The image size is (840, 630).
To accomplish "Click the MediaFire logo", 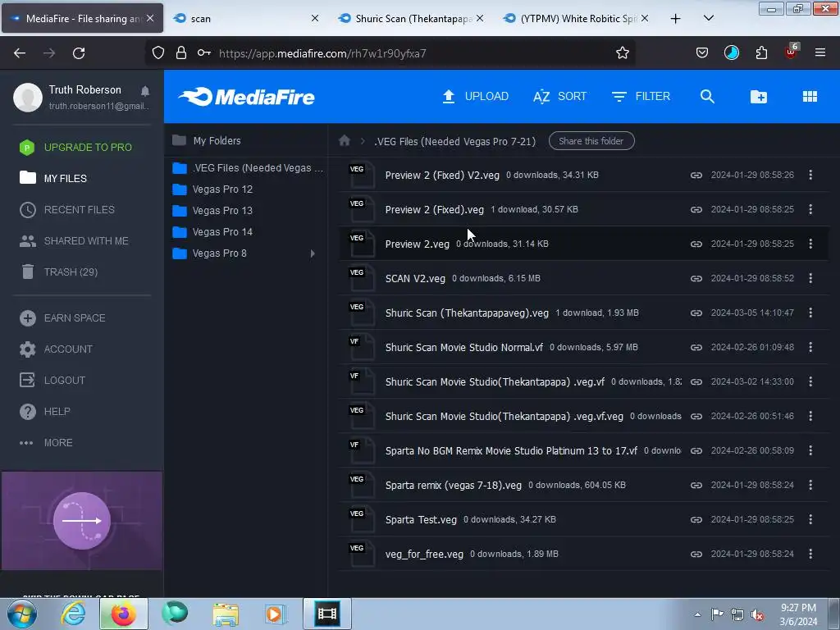I will click(246, 97).
